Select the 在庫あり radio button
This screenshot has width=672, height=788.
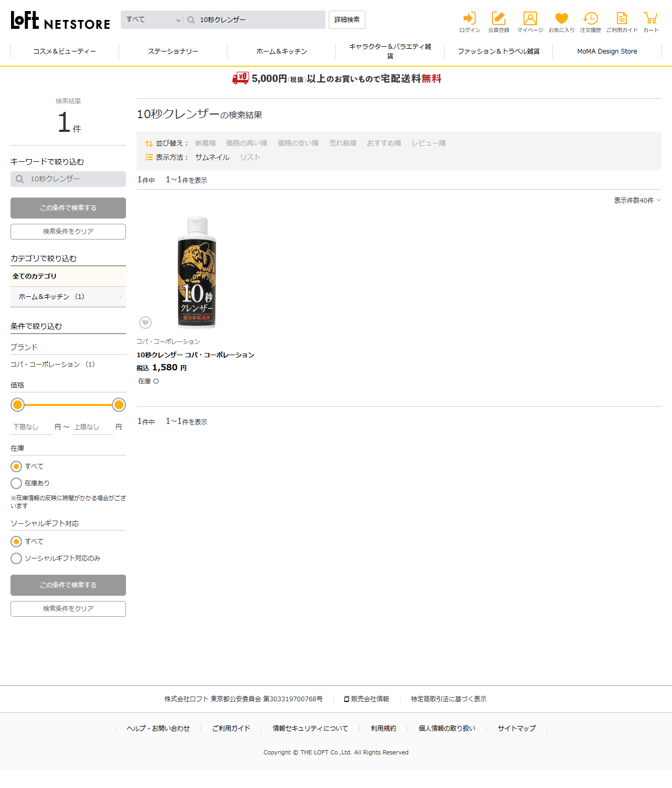pos(16,483)
